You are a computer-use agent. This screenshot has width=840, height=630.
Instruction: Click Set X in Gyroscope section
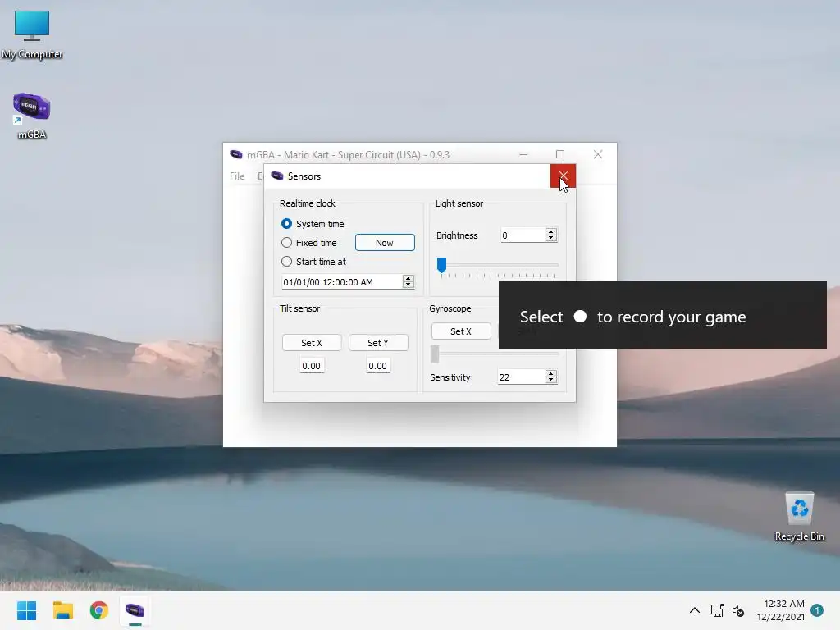pos(461,331)
